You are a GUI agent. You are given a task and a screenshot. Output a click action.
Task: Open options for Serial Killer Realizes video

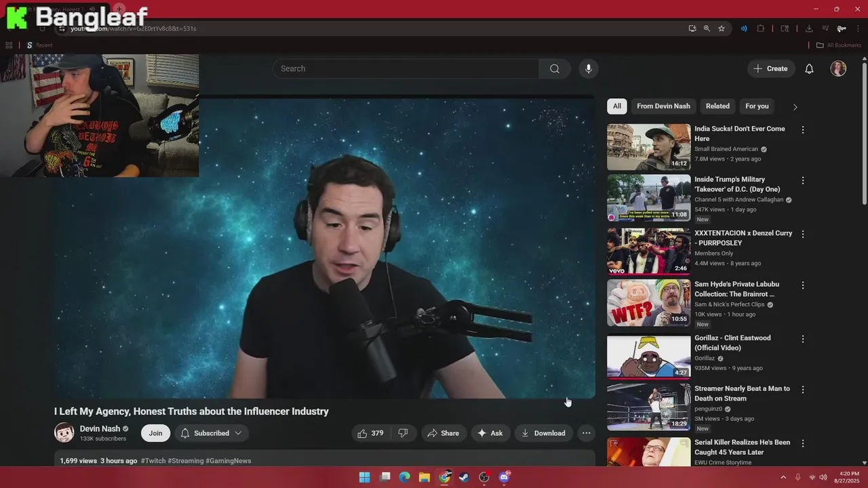[x=803, y=443]
